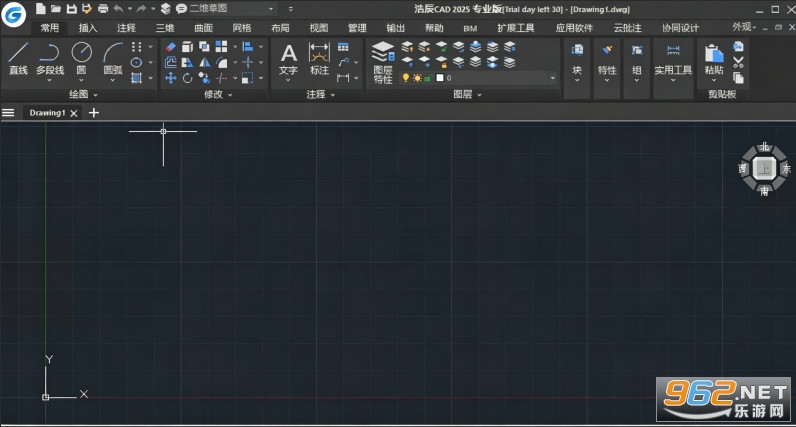
Task: Click the Paste (粘贴) clipboard icon
Action: pos(714,59)
